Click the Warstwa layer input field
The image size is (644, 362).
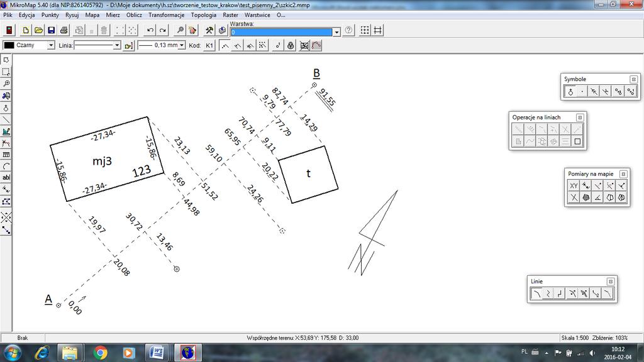click(x=281, y=32)
